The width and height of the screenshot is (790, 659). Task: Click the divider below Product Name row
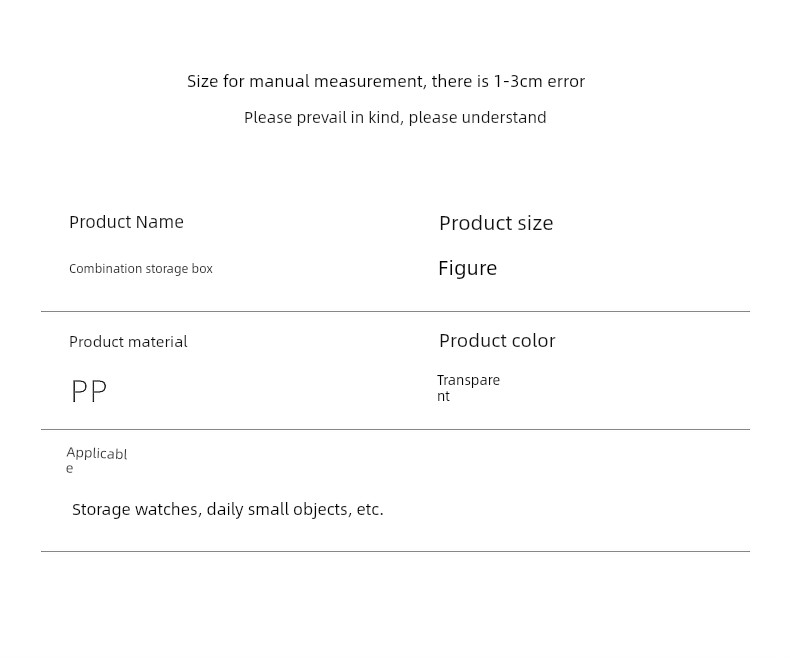395,311
